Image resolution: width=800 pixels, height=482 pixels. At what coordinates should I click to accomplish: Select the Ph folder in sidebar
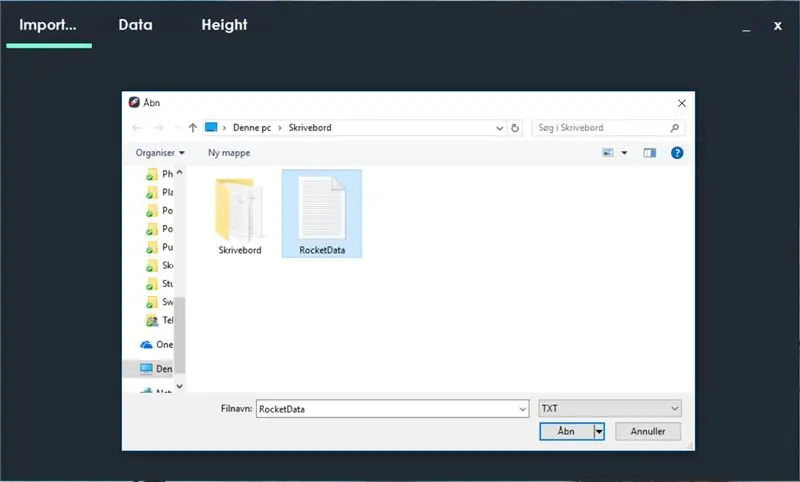[159, 174]
